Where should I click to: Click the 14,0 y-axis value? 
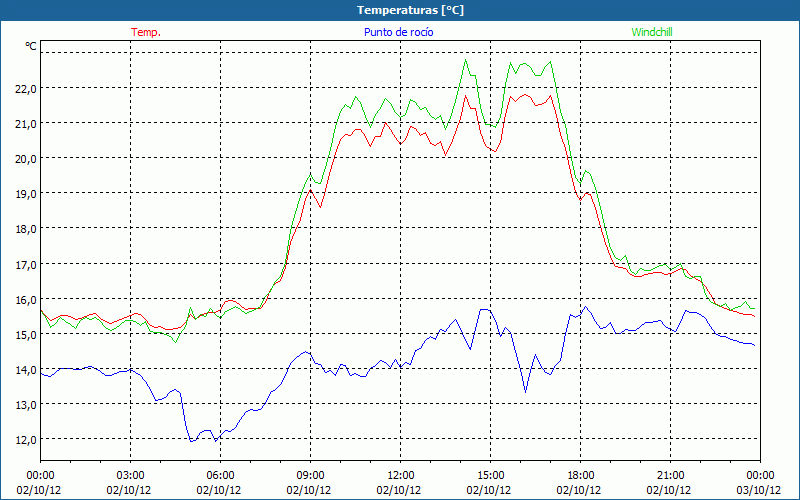coord(26,369)
